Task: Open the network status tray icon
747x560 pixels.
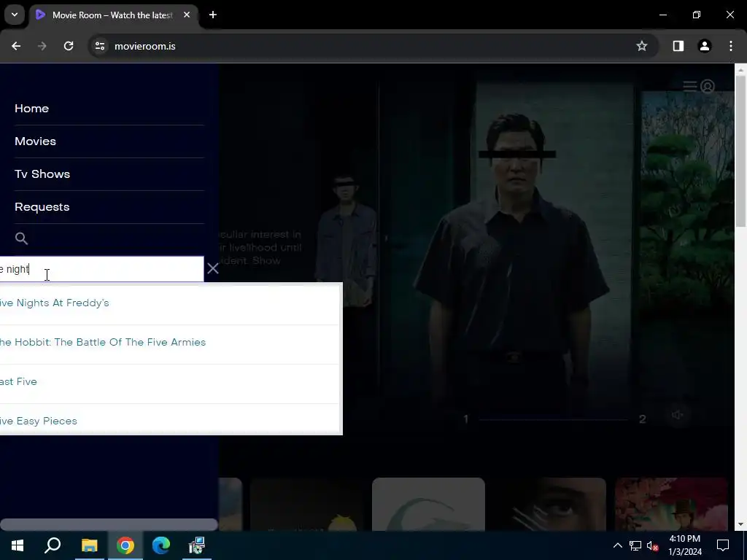Action: tap(635, 545)
